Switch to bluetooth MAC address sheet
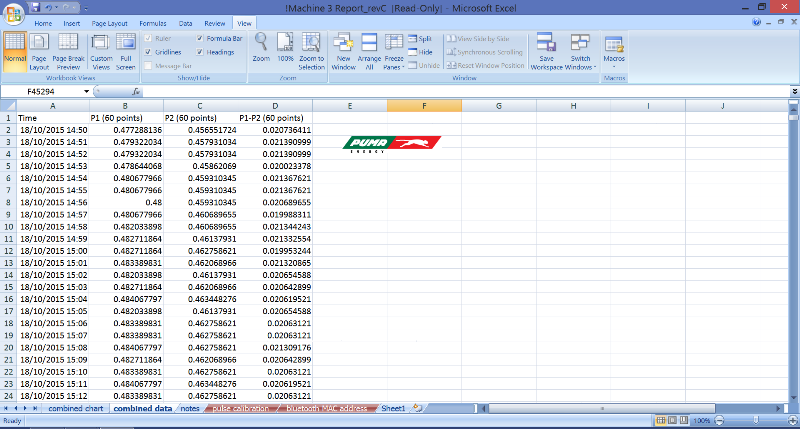 327,409
